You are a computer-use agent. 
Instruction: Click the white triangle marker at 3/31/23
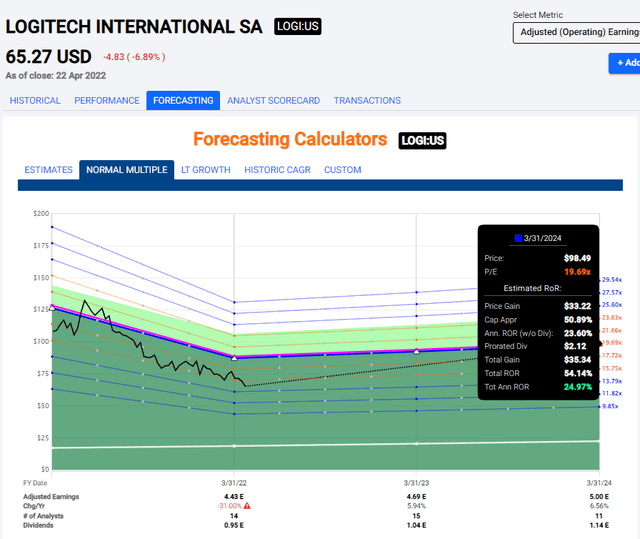417,351
